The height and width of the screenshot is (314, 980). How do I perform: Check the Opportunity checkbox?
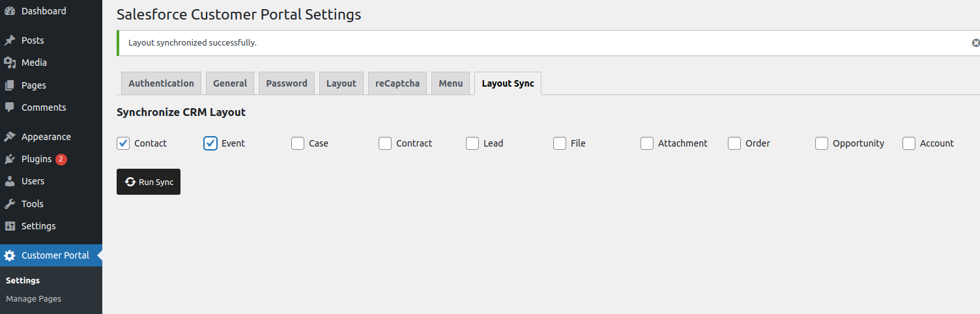822,143
